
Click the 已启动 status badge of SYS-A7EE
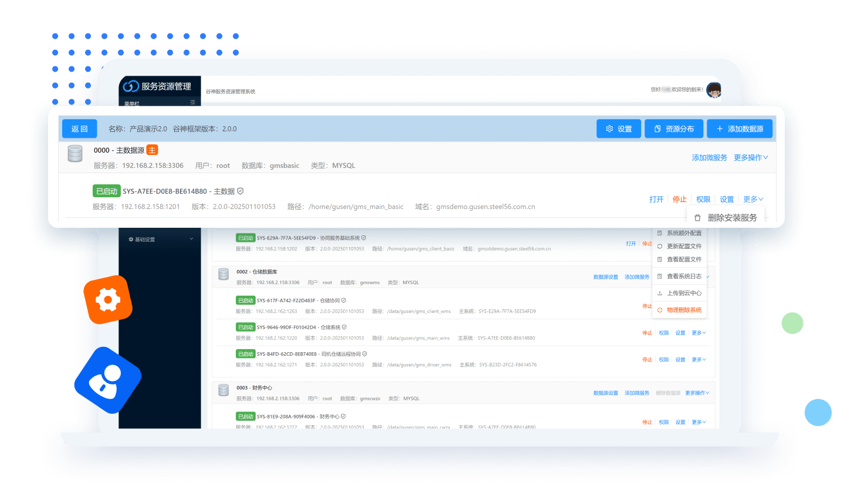106,191
